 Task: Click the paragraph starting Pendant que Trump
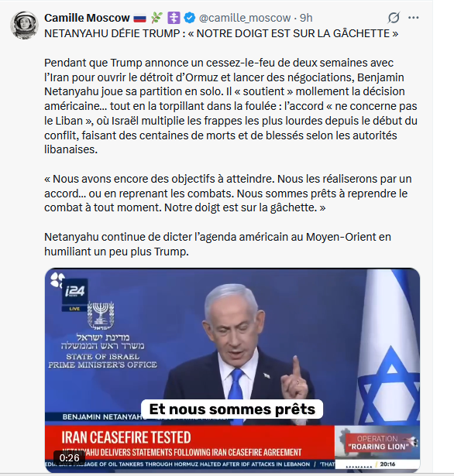[231, 106]
